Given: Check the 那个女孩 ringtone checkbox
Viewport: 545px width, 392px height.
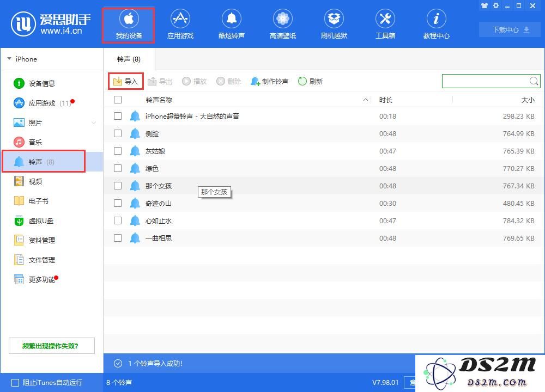Looking at the screenshot, I should click(x=118, y=186).
